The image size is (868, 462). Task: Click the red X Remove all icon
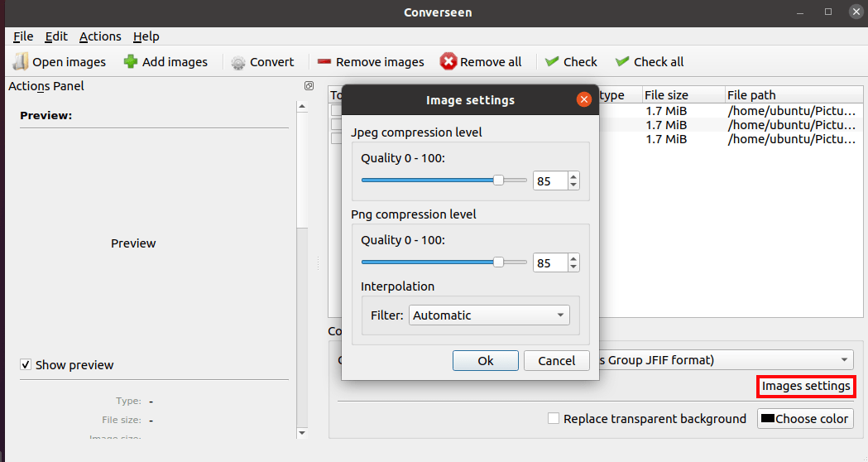pyautogui.click(x=448, y=61)
